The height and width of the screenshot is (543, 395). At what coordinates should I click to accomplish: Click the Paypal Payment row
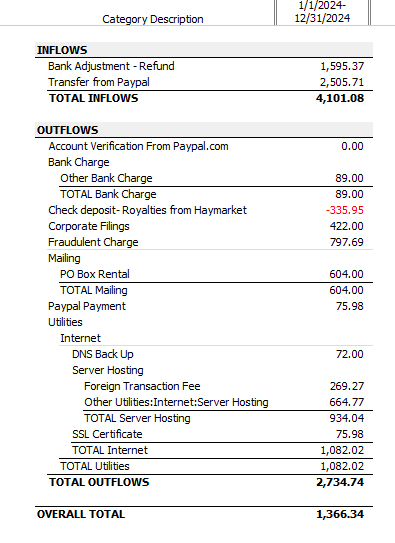click(x=204, y=306)
